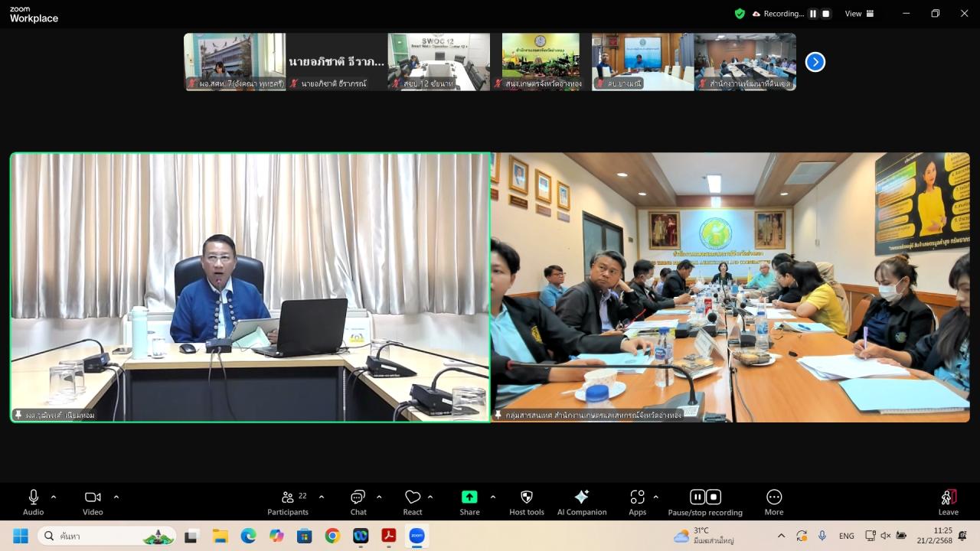
Task: Expand the audio options arrow
Action: 54,497
